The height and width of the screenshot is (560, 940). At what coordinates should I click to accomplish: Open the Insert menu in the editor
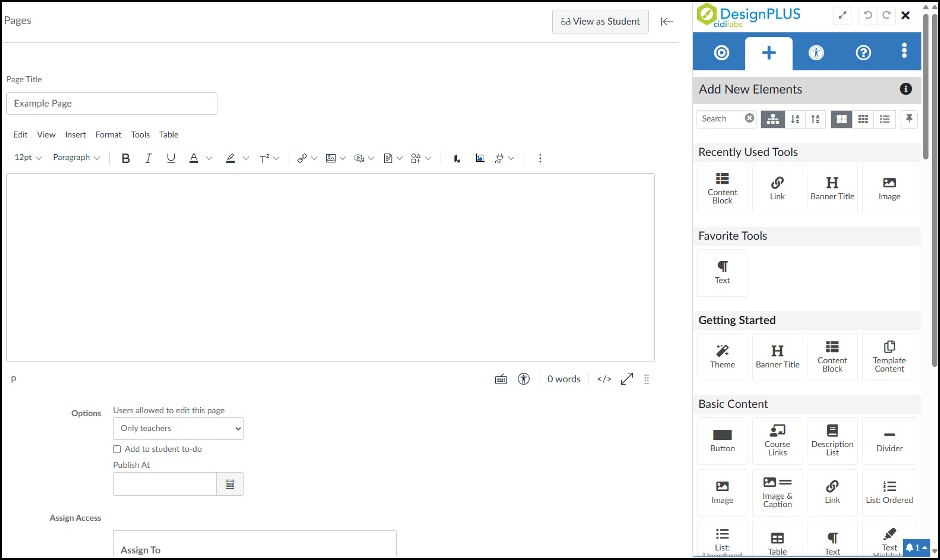pos(75,135)
